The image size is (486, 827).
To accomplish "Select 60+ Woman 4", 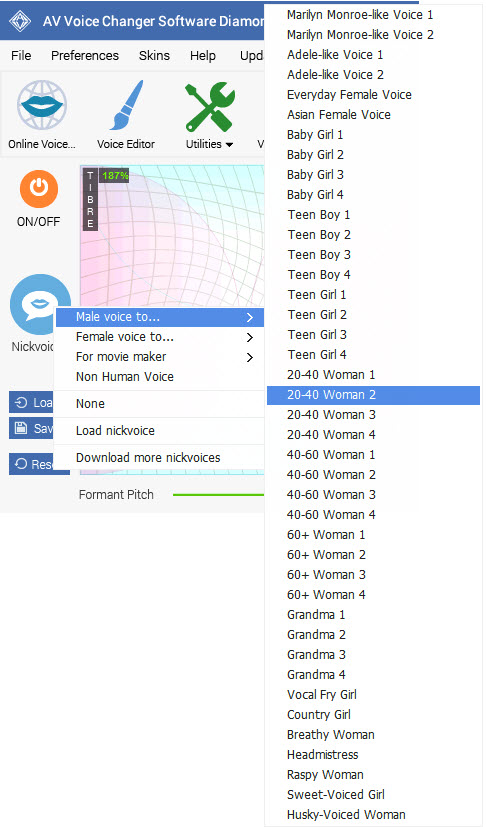I will [x=373, y=595].
